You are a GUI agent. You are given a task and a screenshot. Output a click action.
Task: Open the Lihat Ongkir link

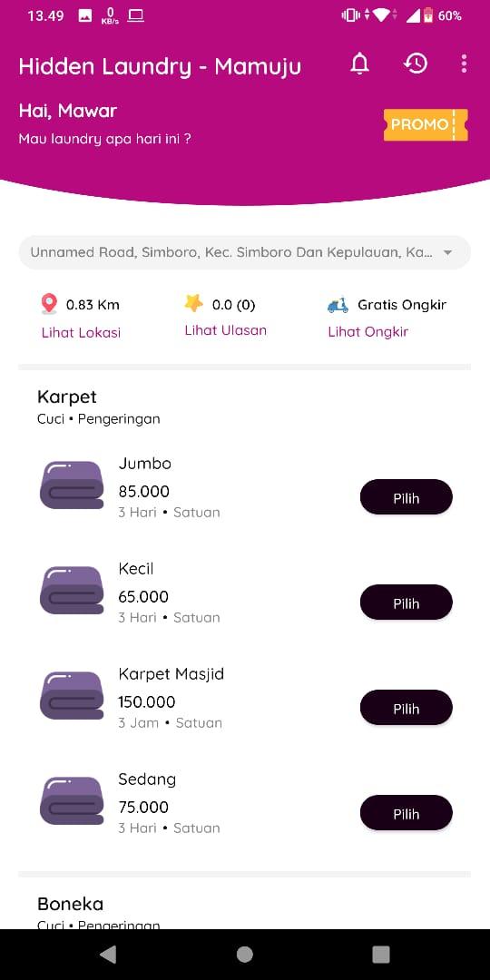coord(368,332)
